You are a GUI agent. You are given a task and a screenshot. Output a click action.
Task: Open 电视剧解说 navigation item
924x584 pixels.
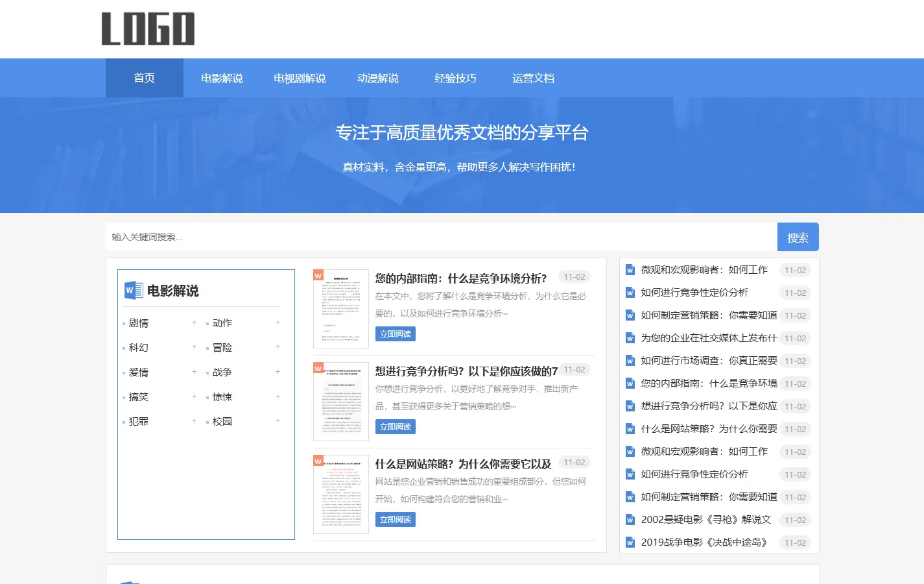click(x=300, y=78)
